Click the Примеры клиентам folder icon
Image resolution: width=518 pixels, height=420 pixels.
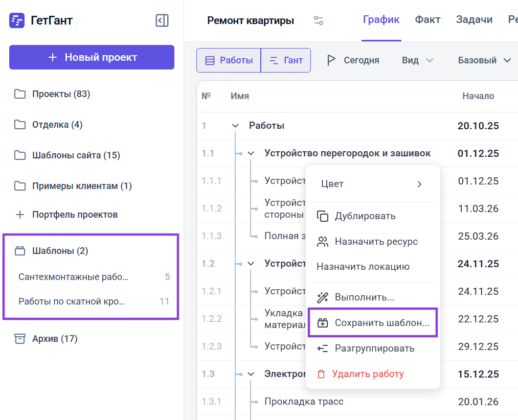[x=20, y=186]
